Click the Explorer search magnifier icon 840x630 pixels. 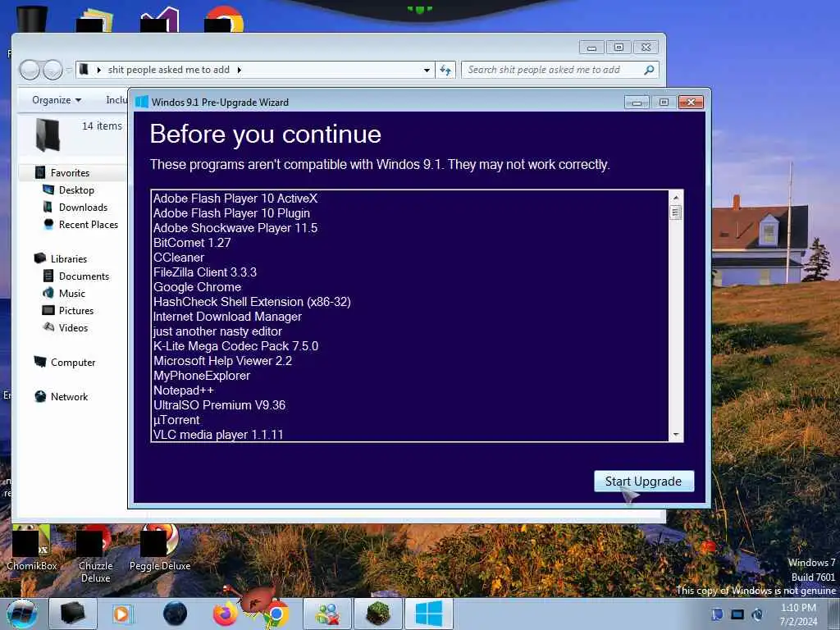pyautogui.click(x=649, y=70)
